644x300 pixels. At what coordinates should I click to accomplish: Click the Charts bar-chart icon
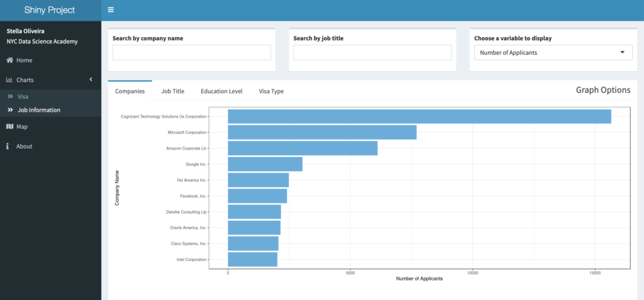pyautogui.click(x=9, y=80)
